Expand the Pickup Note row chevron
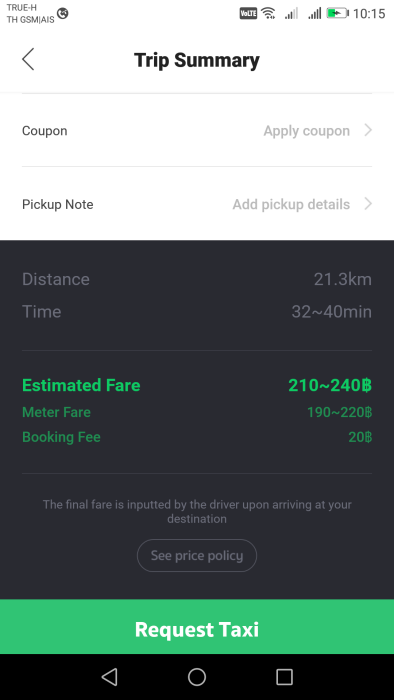This screenshot has height=700, width=394. (368, 204)
